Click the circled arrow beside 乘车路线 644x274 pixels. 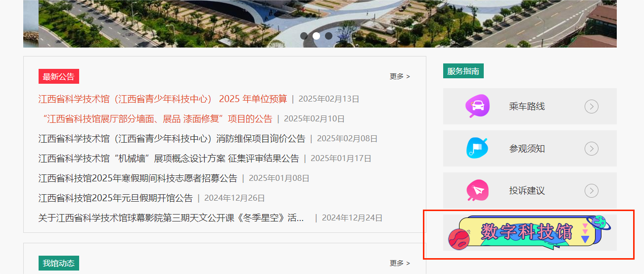[592, 107]
